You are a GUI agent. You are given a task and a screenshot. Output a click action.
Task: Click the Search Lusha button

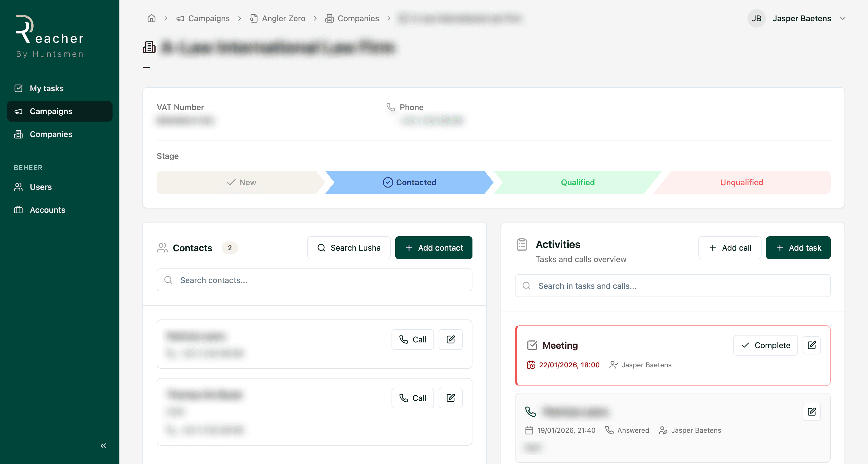(348, 248)
